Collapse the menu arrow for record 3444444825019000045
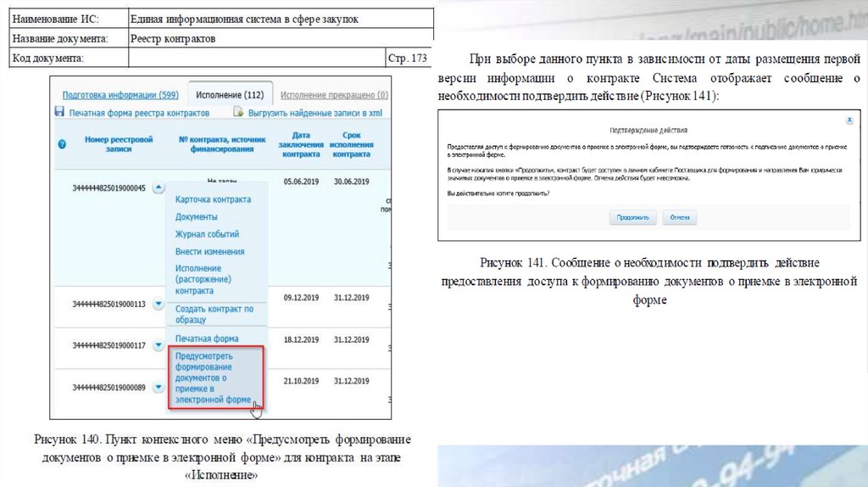 158,188
